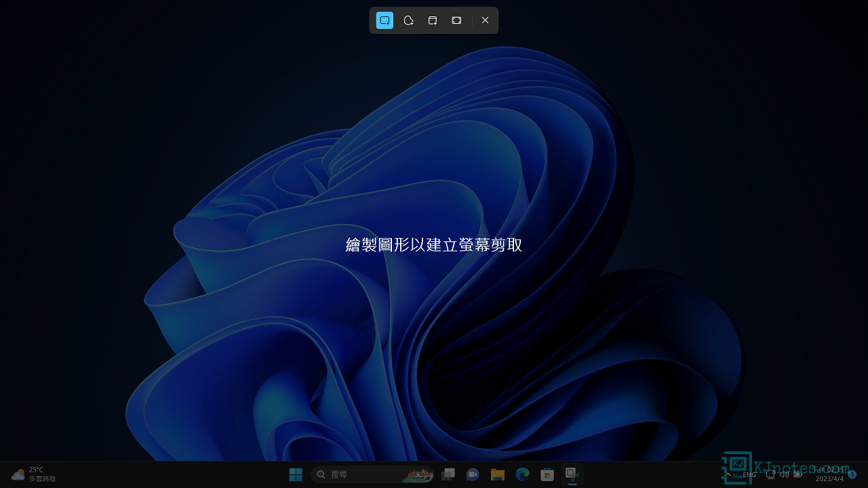Click the taskbar search box
This screenshot has width=868, height=488.
pos(372,474)
